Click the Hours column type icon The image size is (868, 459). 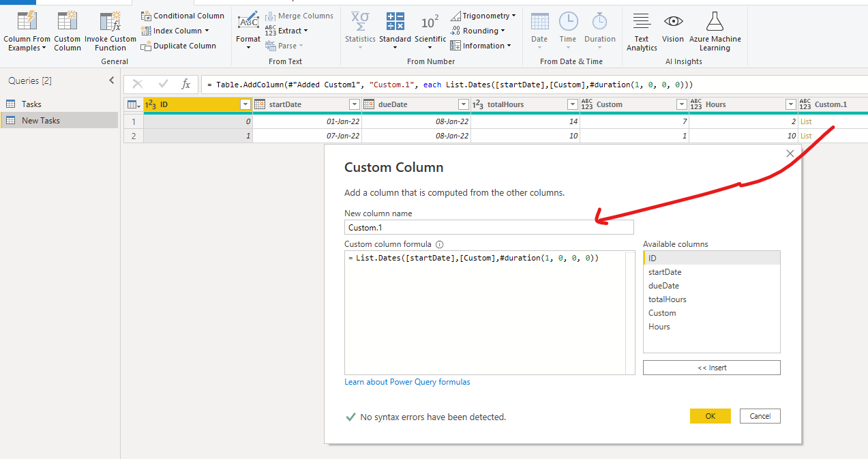(x=696, y=104)
